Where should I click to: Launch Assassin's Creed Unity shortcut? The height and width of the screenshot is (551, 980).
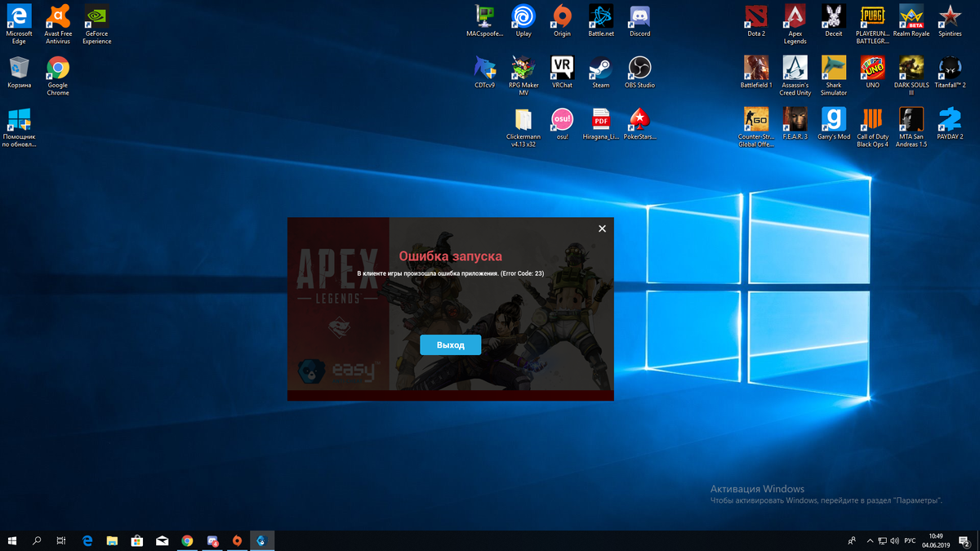795,76
